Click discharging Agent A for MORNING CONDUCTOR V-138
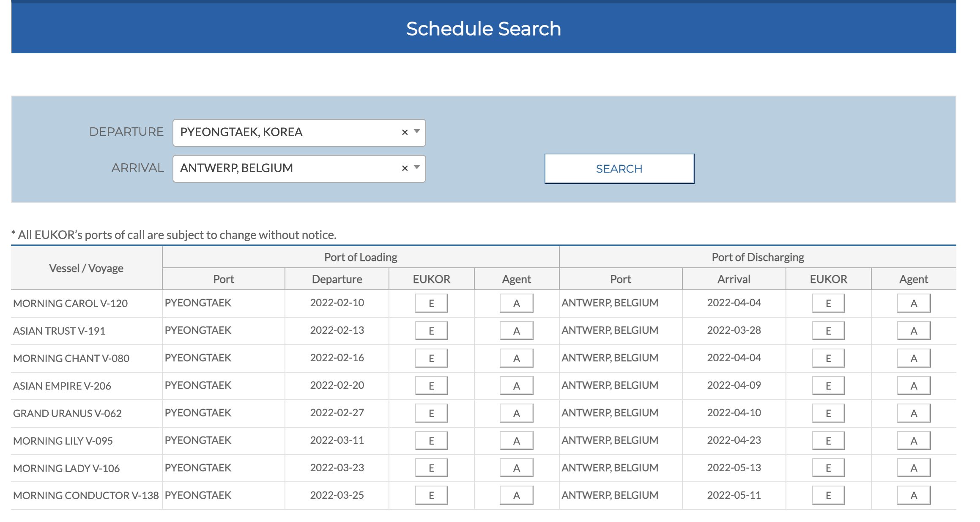 click(x=914, y=495)
